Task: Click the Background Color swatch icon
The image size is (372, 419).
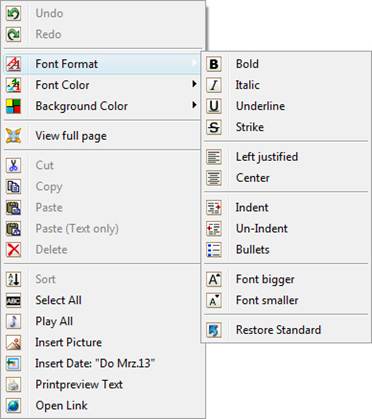Action: point(13,106)
